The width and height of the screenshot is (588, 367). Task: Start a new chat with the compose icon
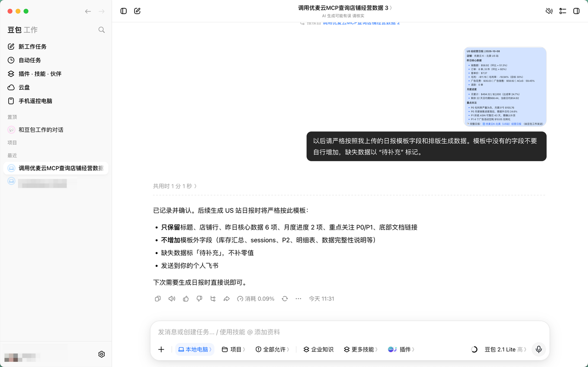click(137, 11)
